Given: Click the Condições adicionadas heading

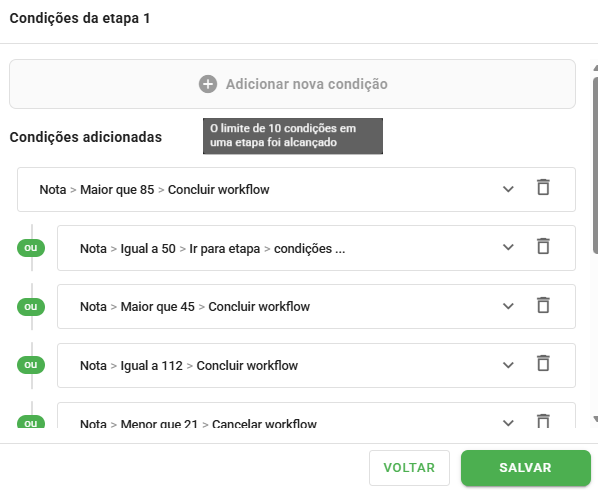Looking at the screenshot, I should click(86, 137).
